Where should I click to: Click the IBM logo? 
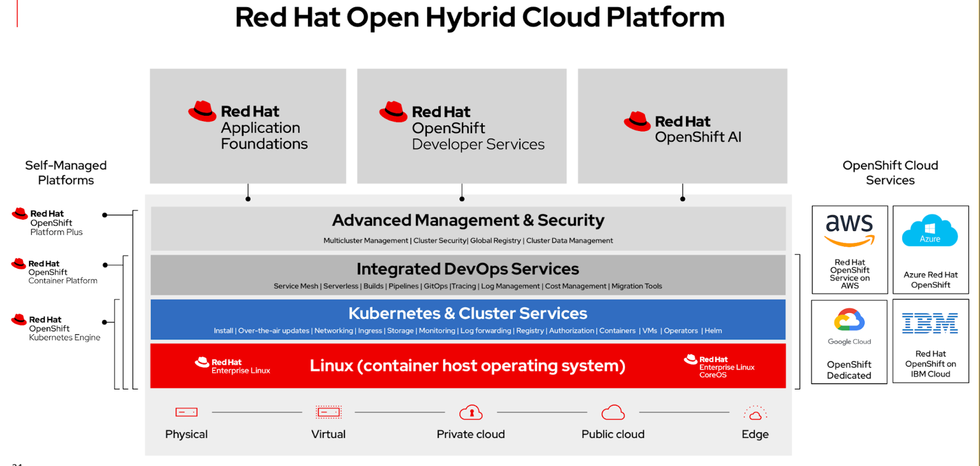click(930, 323)
